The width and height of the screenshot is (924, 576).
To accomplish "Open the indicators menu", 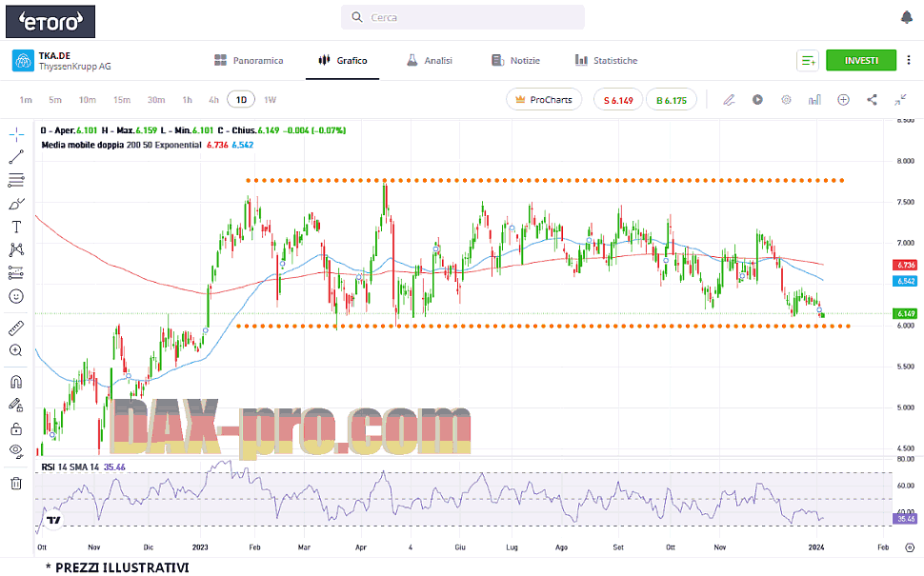I will point(815,100).
